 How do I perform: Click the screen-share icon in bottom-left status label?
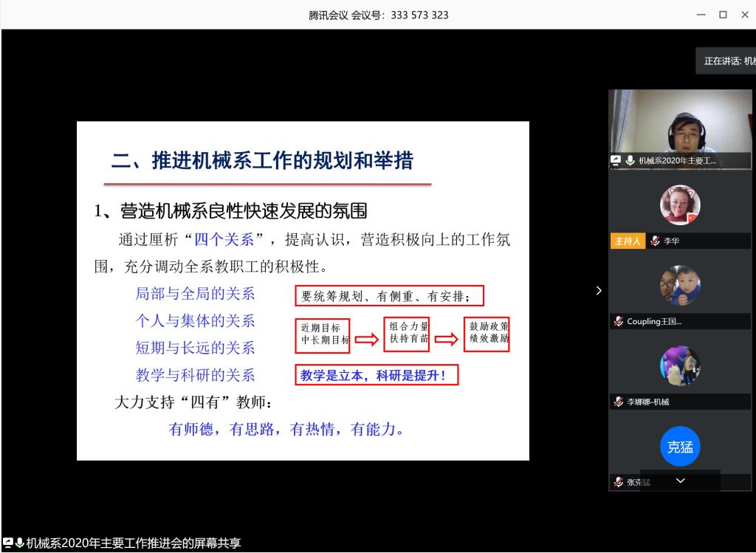point(7,544)
